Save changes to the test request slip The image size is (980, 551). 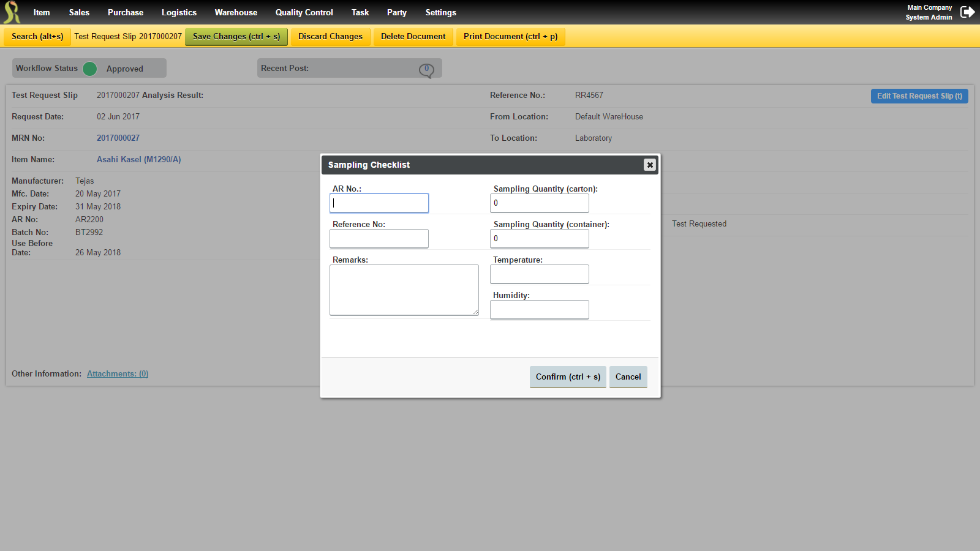tap(236, 36)
